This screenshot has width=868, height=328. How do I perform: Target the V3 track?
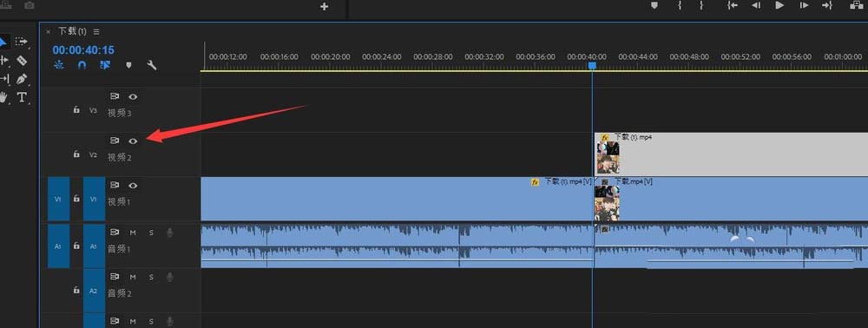[x=94, y=110]
